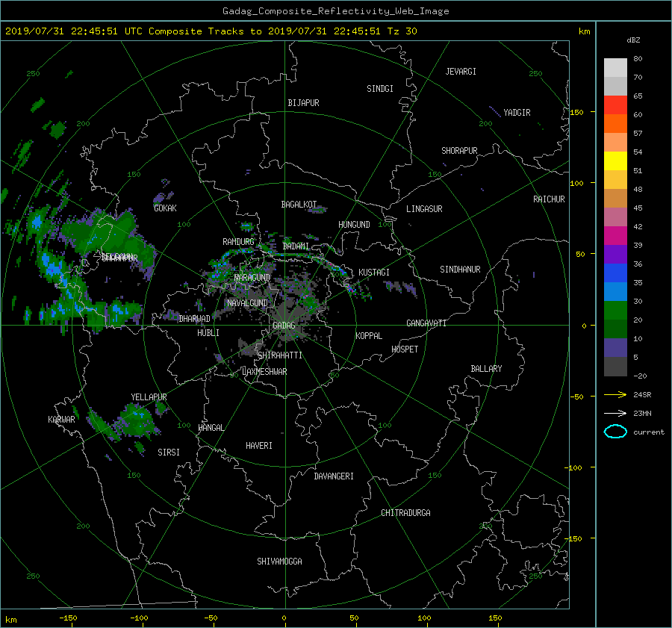The height and width of the screenshot is (628, 672).
Task: Click the Gadag_Composite_Reflectivity_Web_Image title
Action: tap(335, 11)
